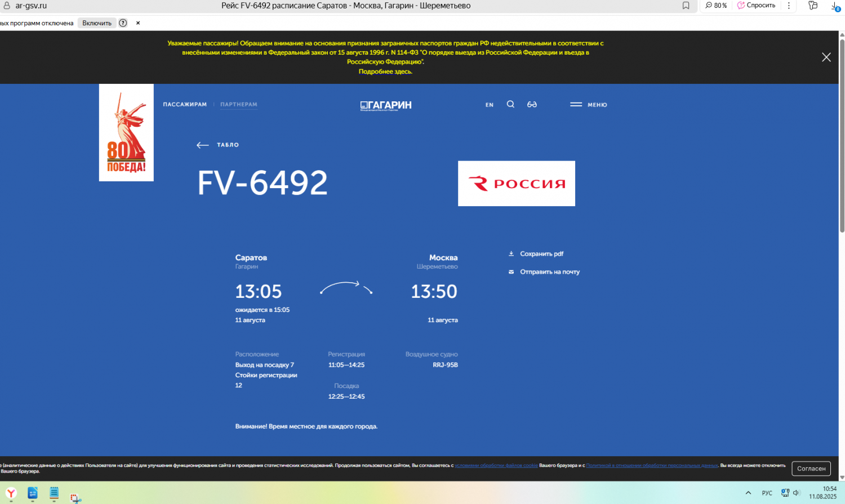
Task: Open the browser three-dot menu
Action: tap(789, 6)
